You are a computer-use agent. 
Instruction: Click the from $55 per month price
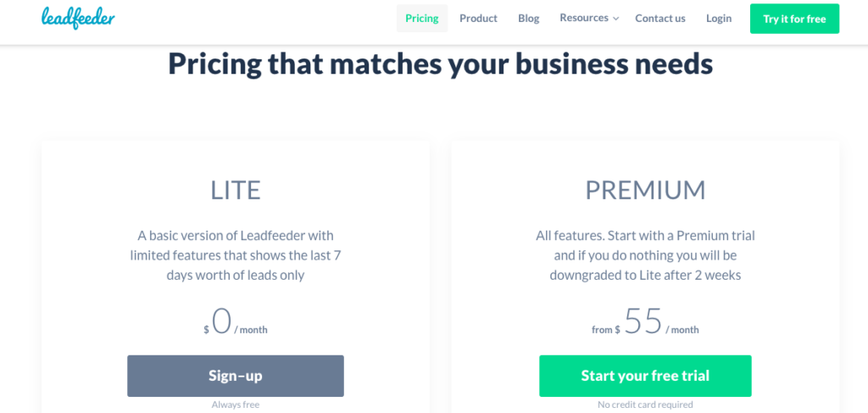pos(645,321)
